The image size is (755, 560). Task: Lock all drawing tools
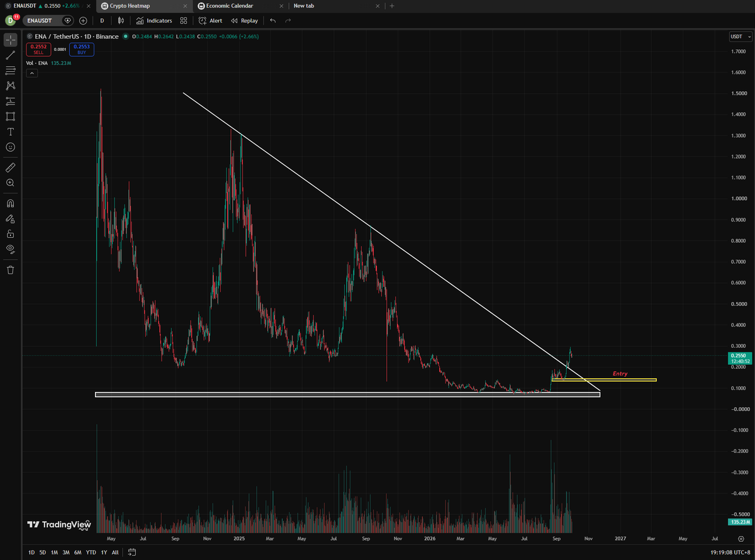point(10,233)
